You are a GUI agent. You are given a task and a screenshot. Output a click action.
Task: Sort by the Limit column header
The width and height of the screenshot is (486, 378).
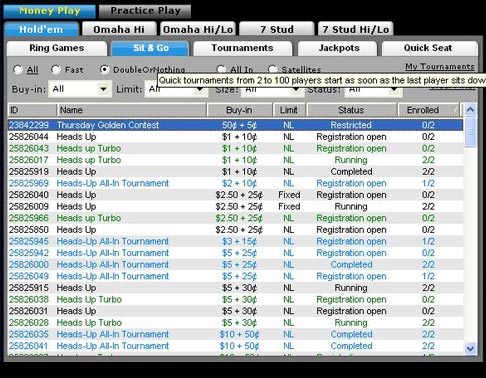coord(289,110)
